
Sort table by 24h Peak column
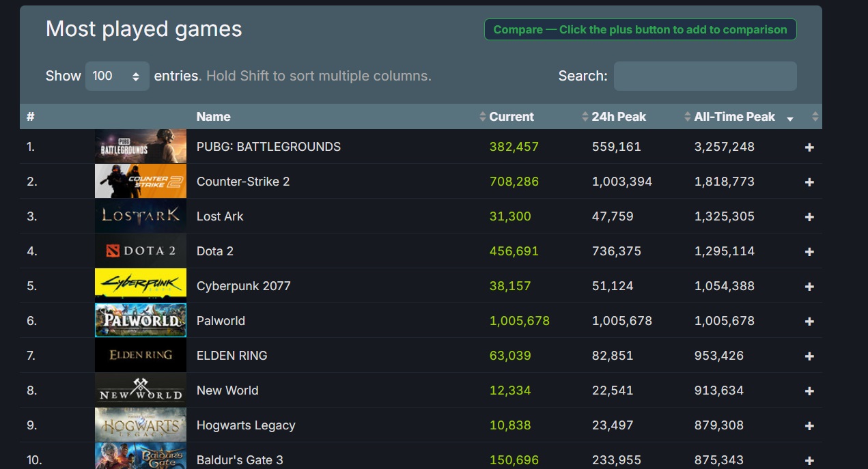click(619, 117)
